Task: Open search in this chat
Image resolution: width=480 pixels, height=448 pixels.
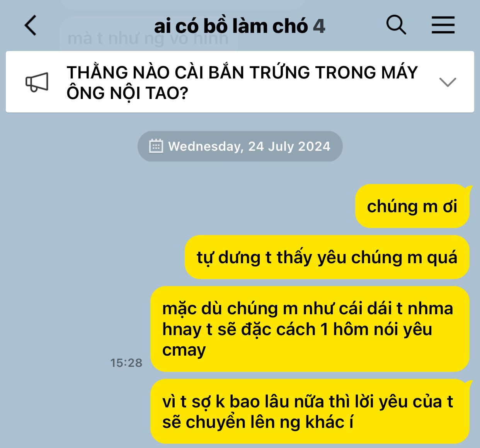Action: tap(396, 25)
